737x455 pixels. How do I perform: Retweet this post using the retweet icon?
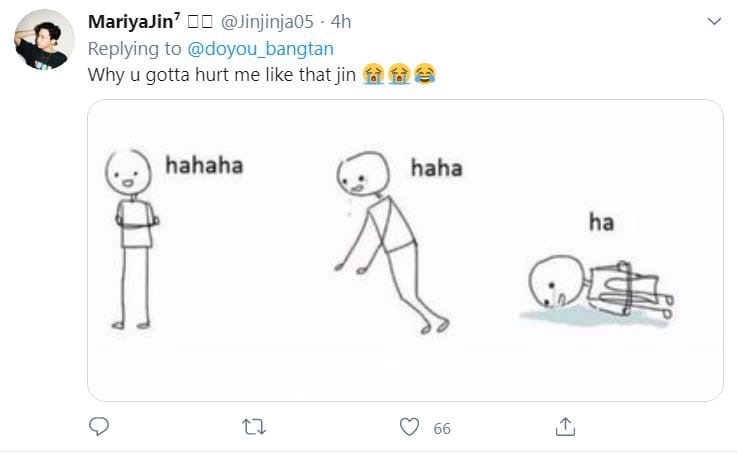(x=254, y=427)
